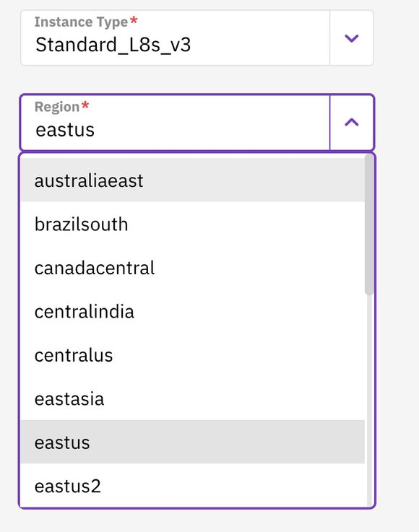The width and height of the screenshot is (419, 532).
Task: Open the Instance Type chevron arrow
Action: (351, 38)
